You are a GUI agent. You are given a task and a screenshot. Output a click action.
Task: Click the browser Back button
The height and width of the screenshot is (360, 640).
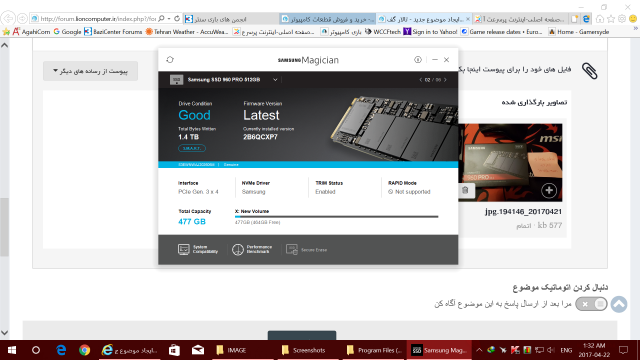pos(8,19)
